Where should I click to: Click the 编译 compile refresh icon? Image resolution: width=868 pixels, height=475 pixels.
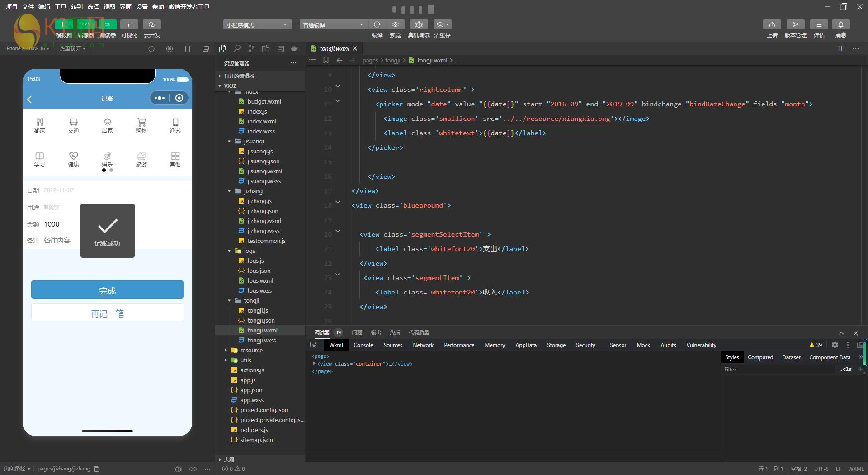click(377, 24)
